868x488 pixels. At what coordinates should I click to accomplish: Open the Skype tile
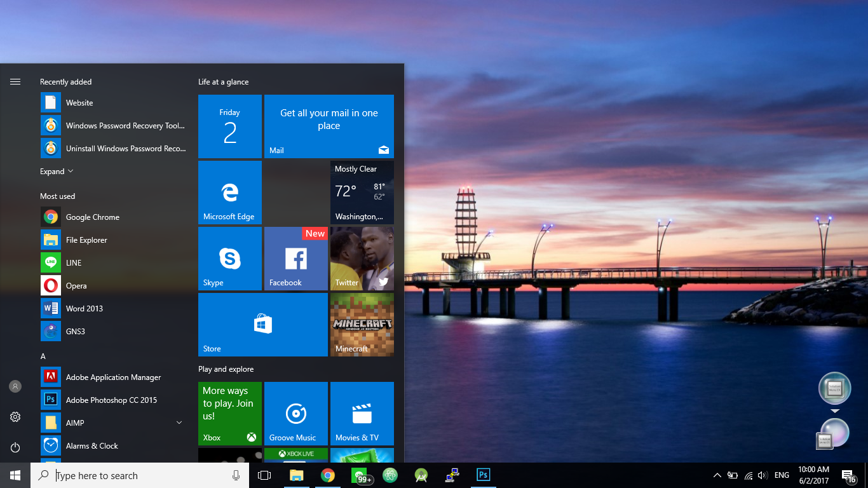pyautogui.click(x=230, y=259)
